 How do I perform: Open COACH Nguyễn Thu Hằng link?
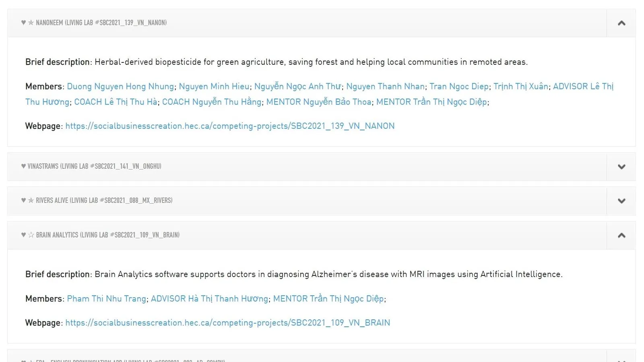coord(212,102)
